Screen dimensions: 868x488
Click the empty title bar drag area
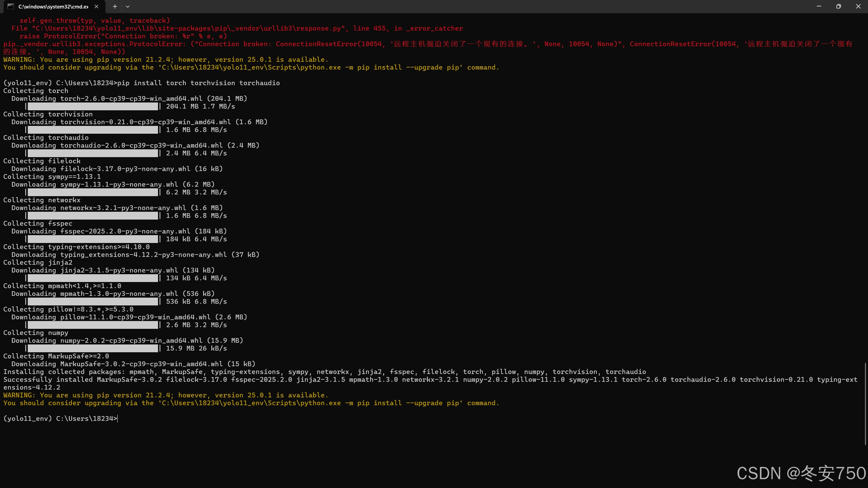(x=475, y=6)
